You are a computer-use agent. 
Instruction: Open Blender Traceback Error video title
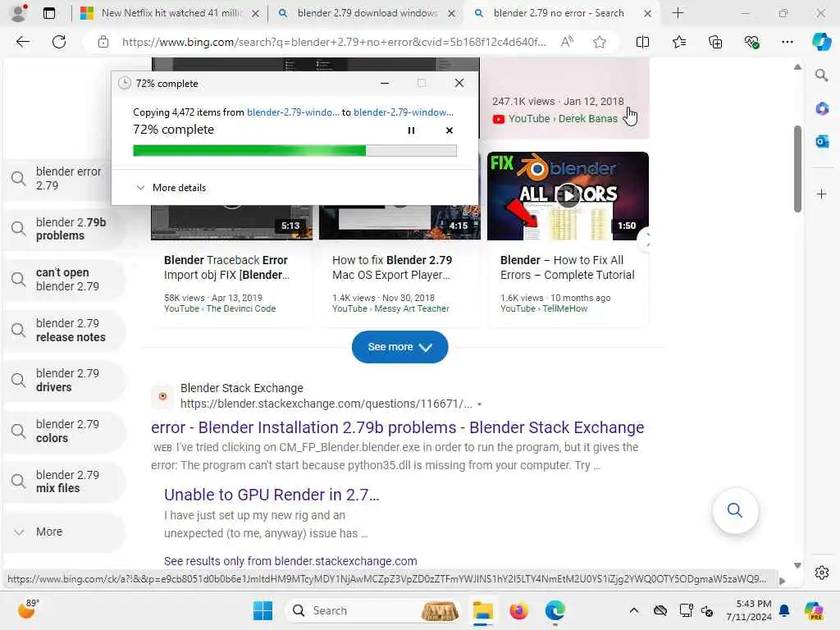point(226,267)
